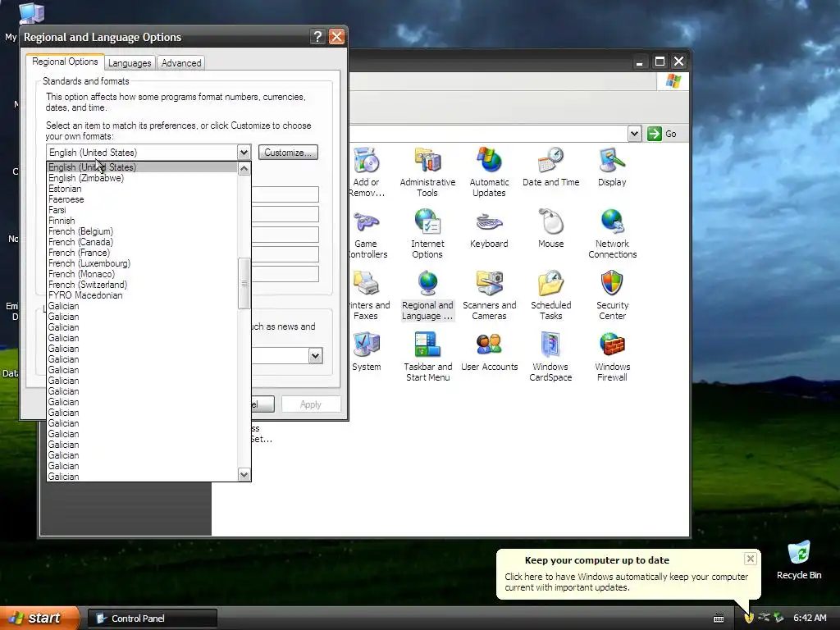Image resolution: width=840 pixels, height=630 pixels.
Task: Open the System icon
Action: tap(367, 351)
